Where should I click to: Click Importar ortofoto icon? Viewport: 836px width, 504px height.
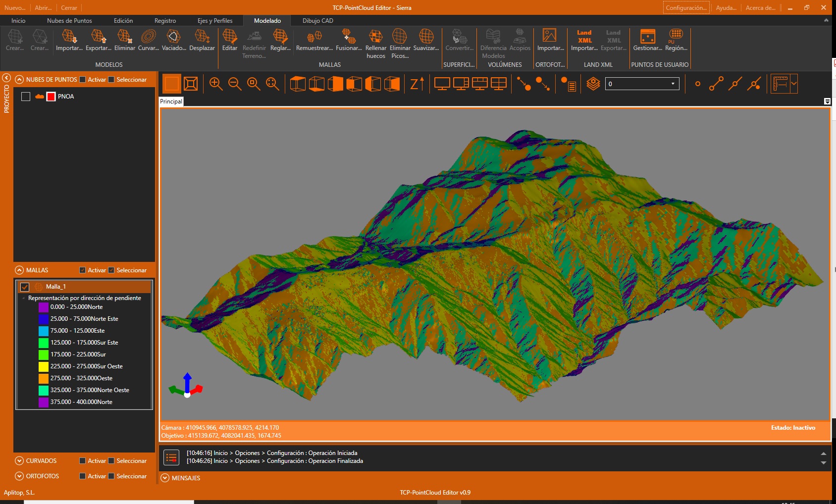[x=550, y=40]
